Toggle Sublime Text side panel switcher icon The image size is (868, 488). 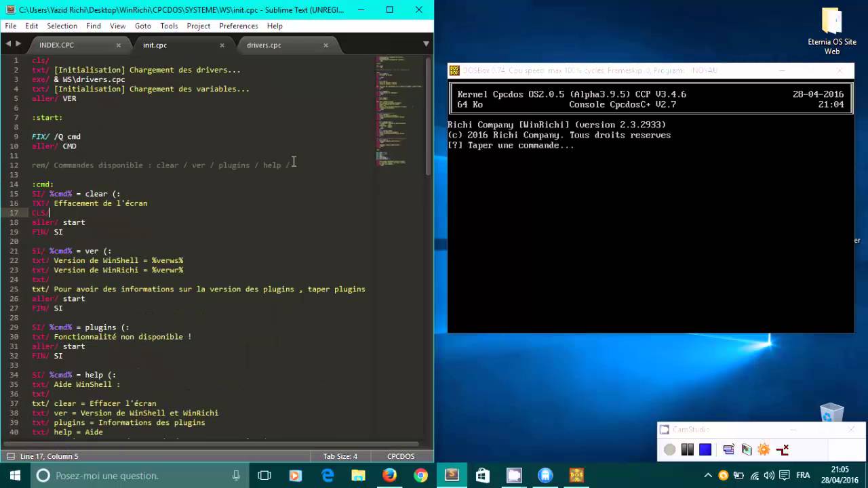pyautogui.click(x=9, y=456)
